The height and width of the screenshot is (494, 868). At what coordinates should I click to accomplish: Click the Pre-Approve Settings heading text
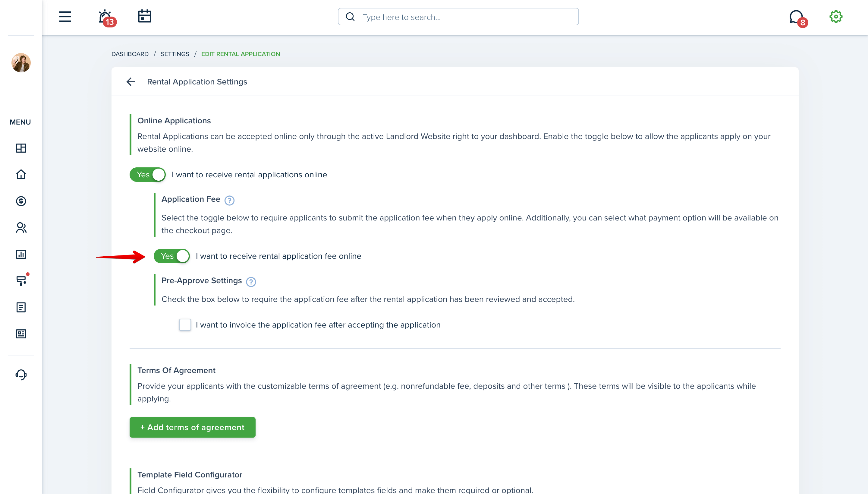[x=201, y=280]
